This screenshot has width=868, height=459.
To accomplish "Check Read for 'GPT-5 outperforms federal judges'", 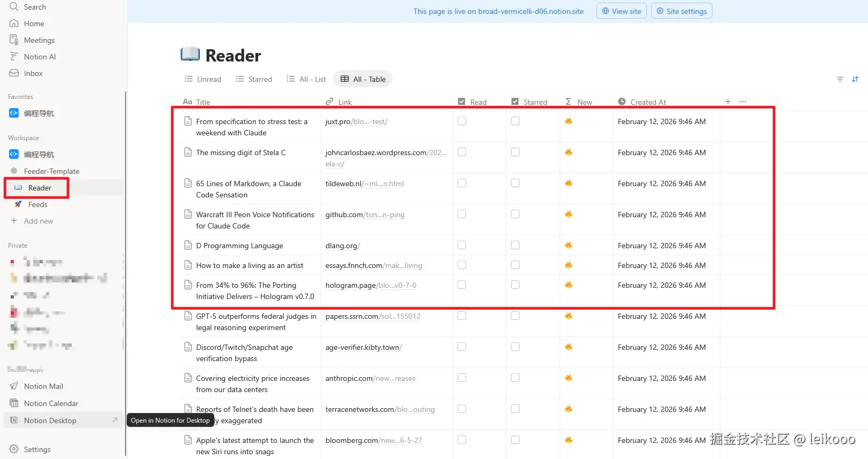I will coord(462,316).
